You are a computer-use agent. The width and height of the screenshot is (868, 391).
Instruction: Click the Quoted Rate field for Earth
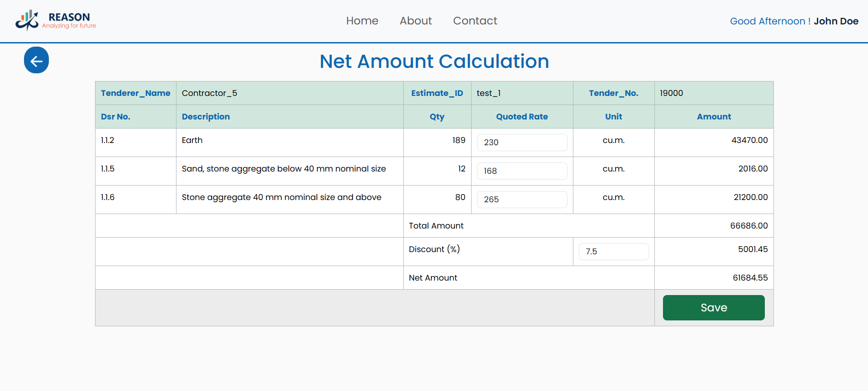point(522,143)
